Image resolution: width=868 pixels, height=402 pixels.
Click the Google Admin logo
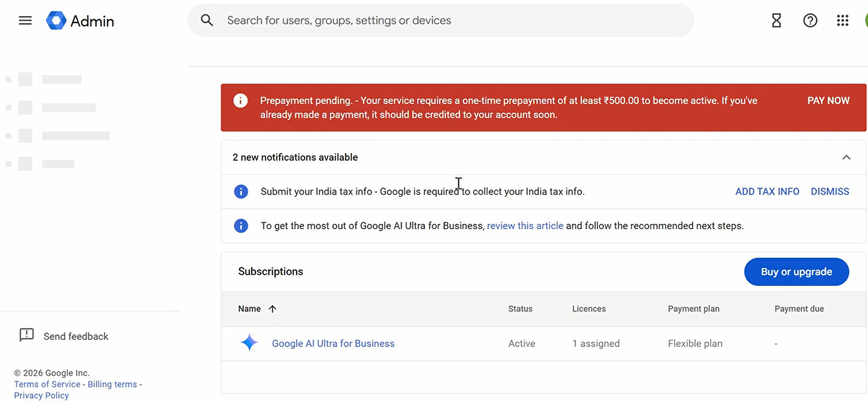56,21
